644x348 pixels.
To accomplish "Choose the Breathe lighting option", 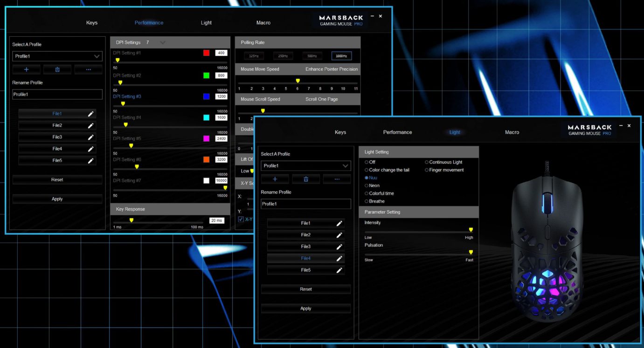I will 367,201.
